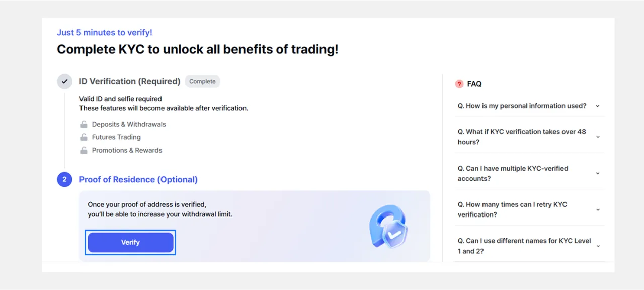Select the Proof of Residence (Optional) heading

tap(138, 179)
